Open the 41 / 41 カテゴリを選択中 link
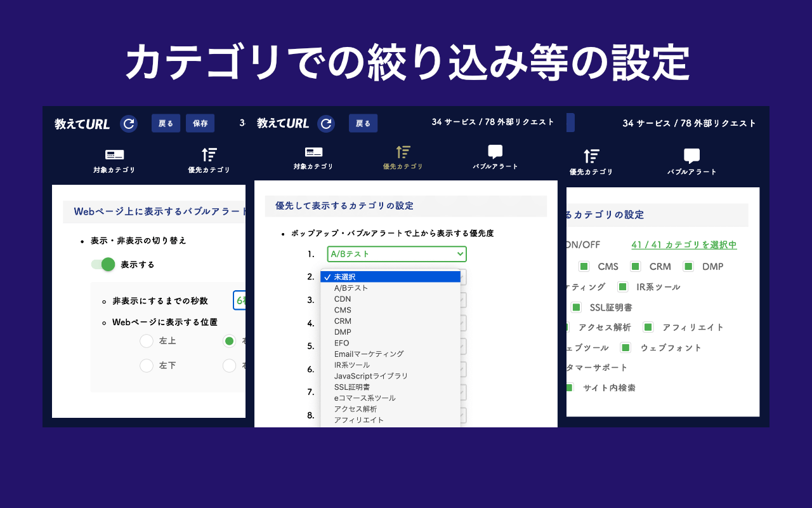This screenshot has width=812, height=508. click(x=684, y=245)
